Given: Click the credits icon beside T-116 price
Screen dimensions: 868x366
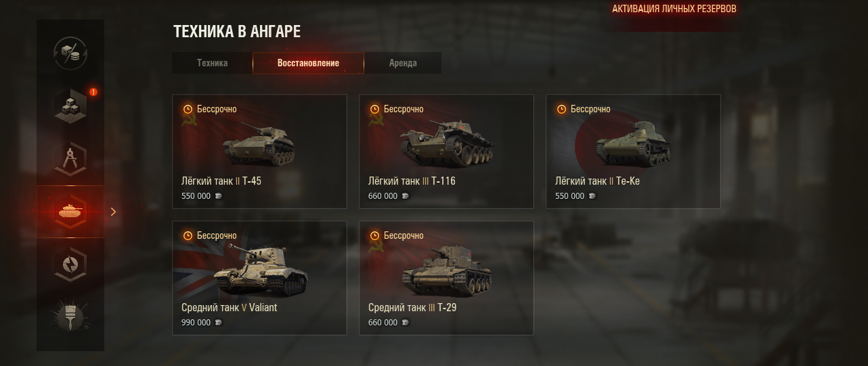Looking at the screenshot, I should tap(405, 196).
